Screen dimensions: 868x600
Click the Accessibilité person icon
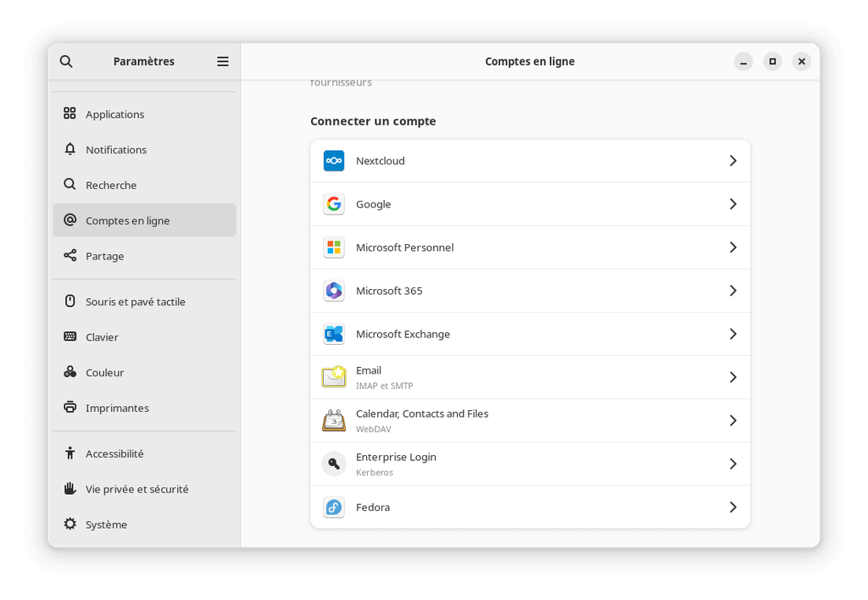coord(70,453)
